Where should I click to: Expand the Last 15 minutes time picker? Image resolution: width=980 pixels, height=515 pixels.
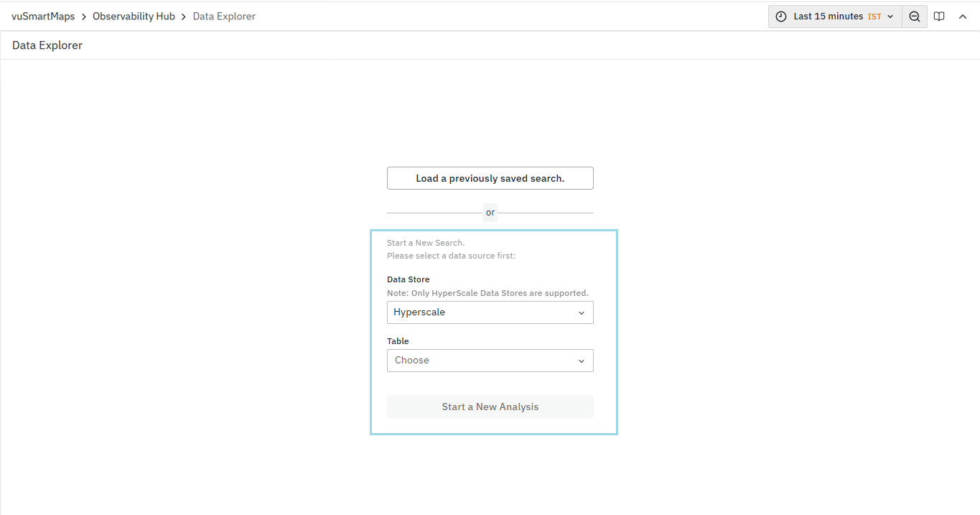point(828,17)
